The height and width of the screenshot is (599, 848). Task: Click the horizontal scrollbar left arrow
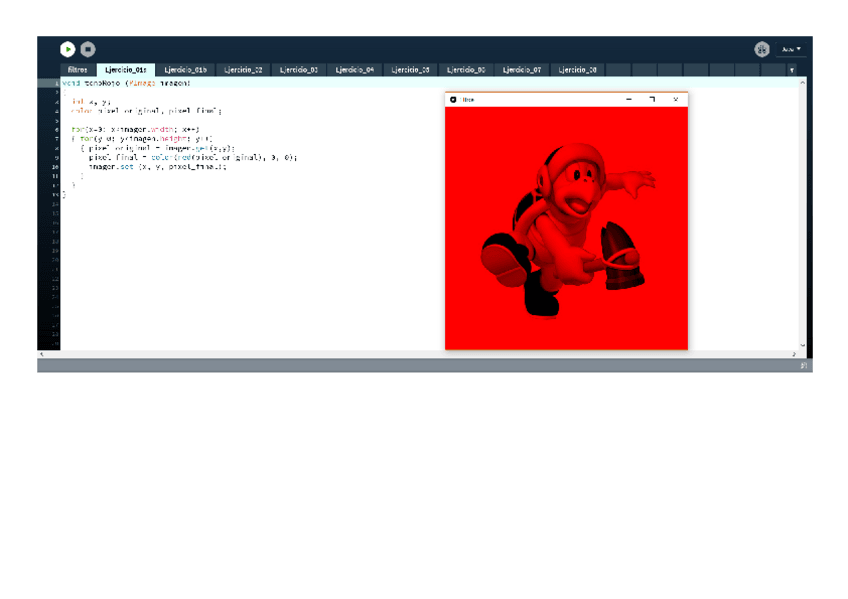pyautogui.click(x=42, y=355)
